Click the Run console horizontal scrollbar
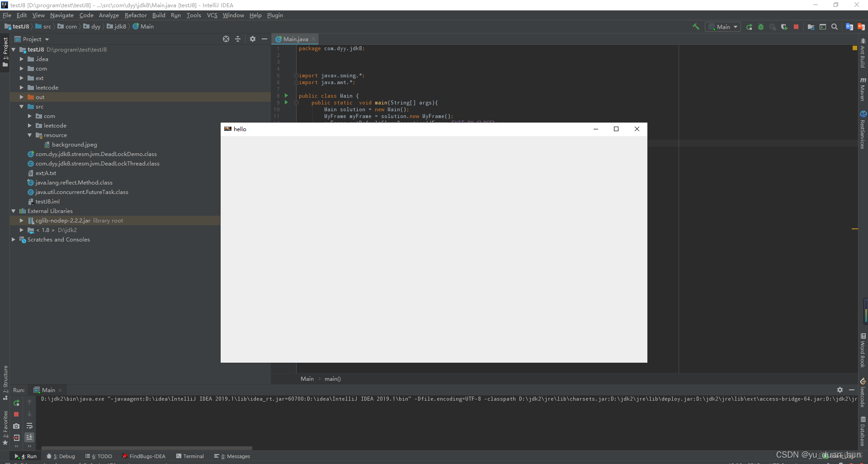 pyautogui.click(x=147, y=448)
